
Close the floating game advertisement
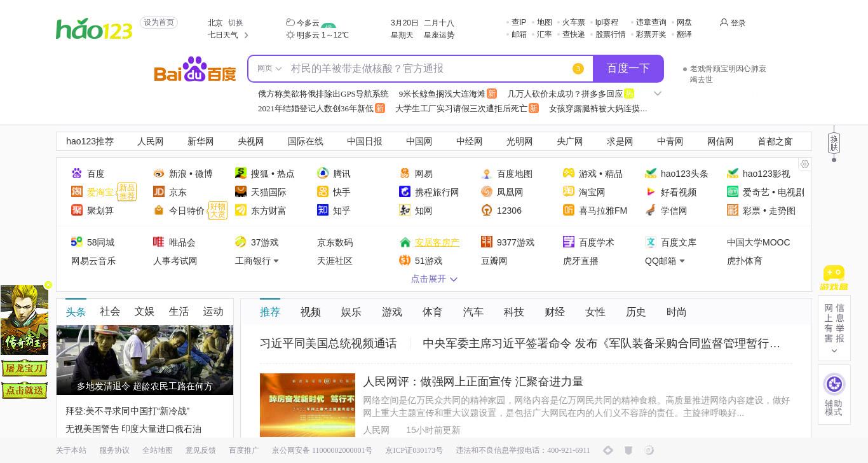[x=48, y=285]
